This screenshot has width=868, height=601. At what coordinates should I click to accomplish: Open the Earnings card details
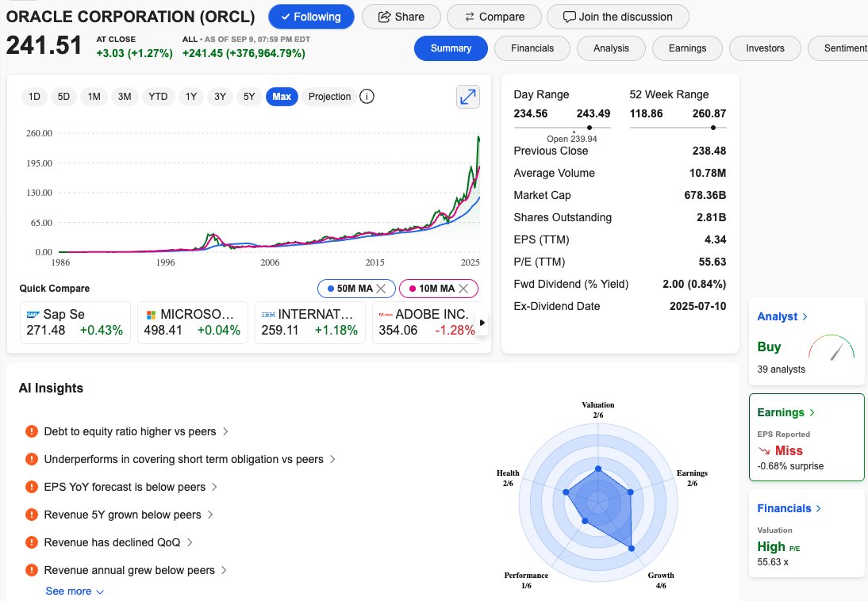[785, 412]
